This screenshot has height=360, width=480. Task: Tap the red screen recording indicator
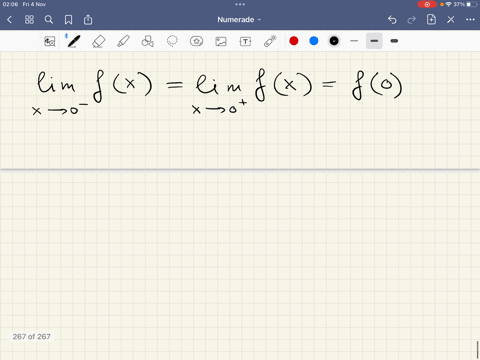(427, 4)
